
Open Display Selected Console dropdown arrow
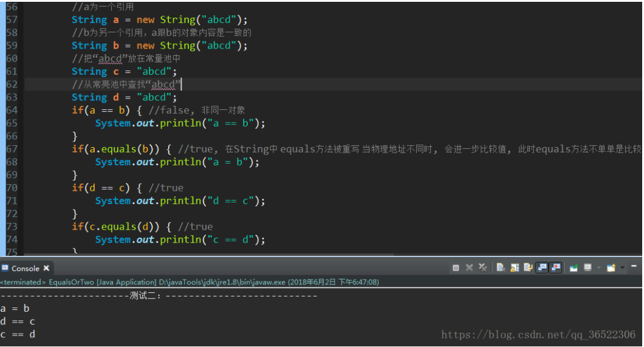click(599, 268)
